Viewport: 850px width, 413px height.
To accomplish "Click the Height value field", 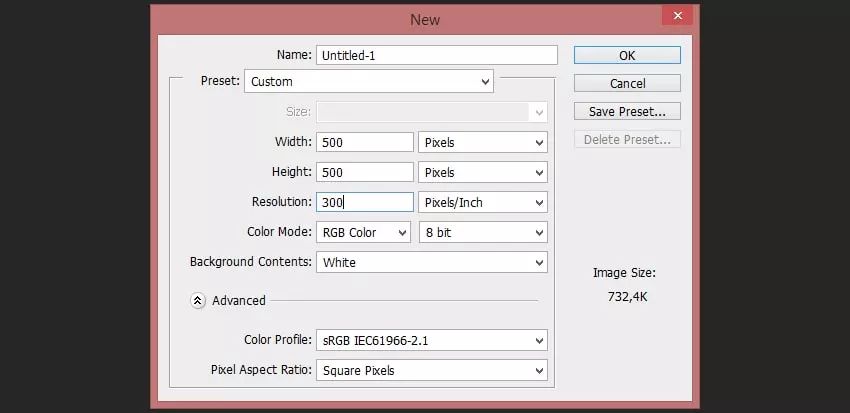I will coord(365,172).
